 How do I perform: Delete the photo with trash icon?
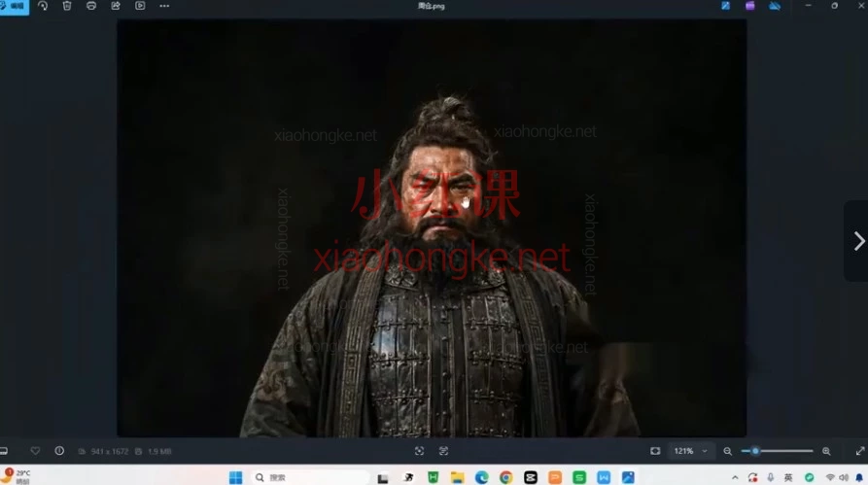pos(67,6)
